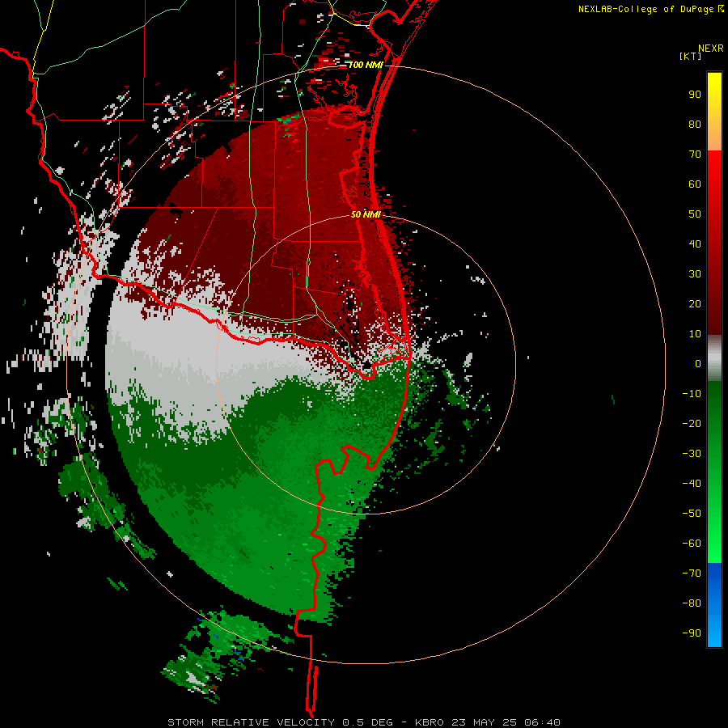Click the 70 value on velocity scale
This screenshot has height=728, width=728.
[x=695, y=154]
